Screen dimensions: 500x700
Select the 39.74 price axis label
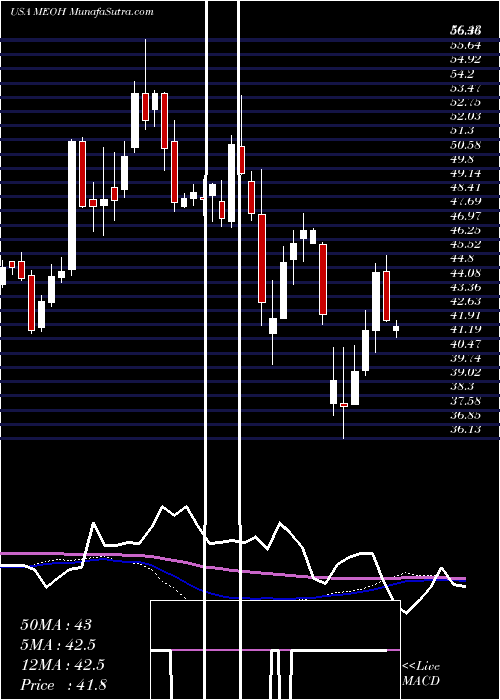click(466, 358)
